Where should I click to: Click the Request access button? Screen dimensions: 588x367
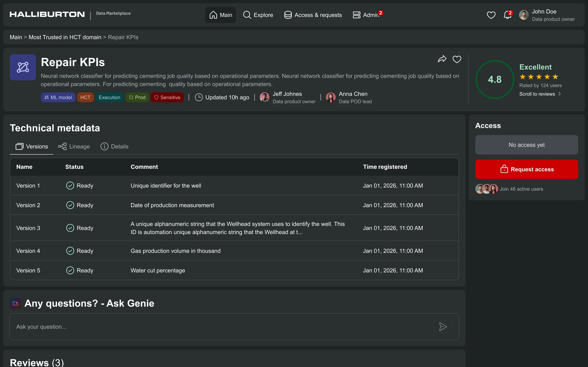coord(527,169)
